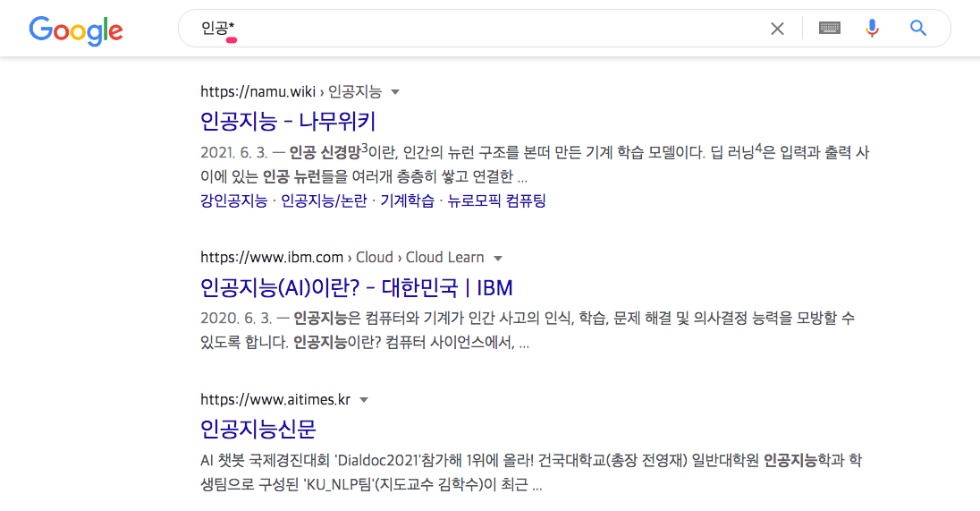Screen dimensions: 980x511
Task: Open the virtual keyboard input tool
Action: 830,28
